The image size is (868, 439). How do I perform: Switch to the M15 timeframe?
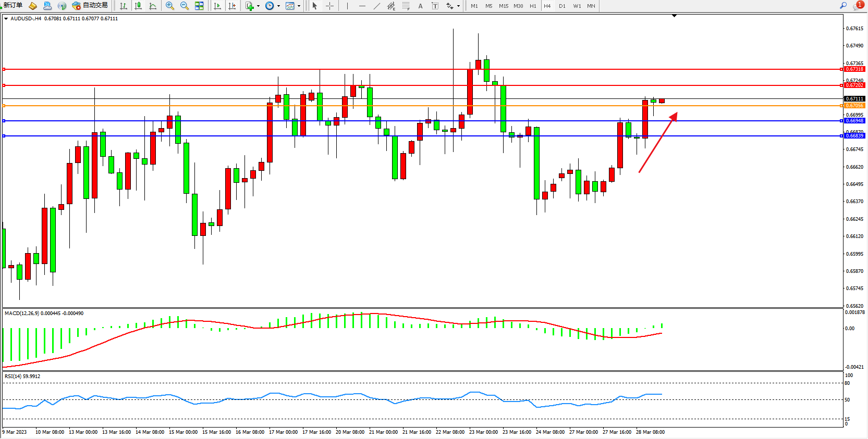point(503,6)
